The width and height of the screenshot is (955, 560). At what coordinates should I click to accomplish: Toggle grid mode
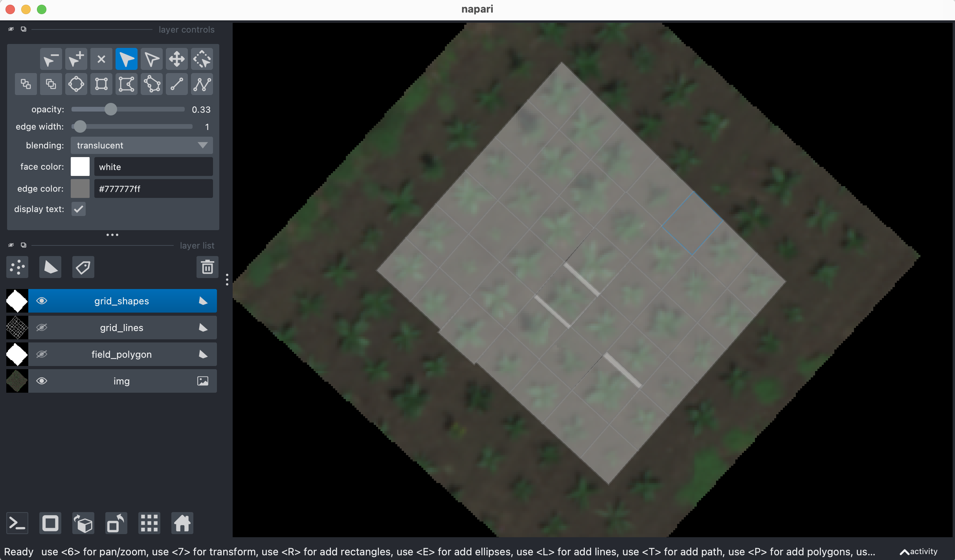(x=149, y=523)
